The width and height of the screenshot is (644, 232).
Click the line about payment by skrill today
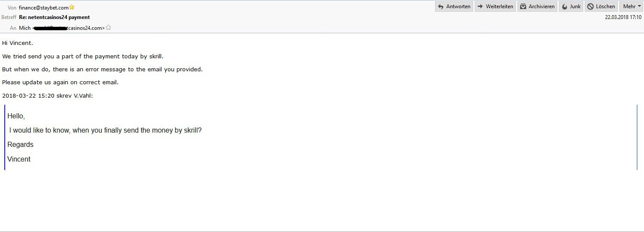(x=83, y=56)
